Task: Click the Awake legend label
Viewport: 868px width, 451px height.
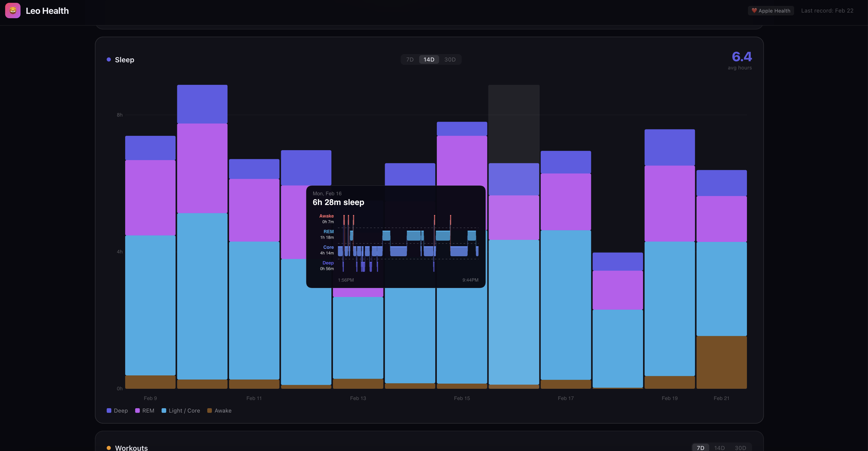Action: tap(223, 411)
